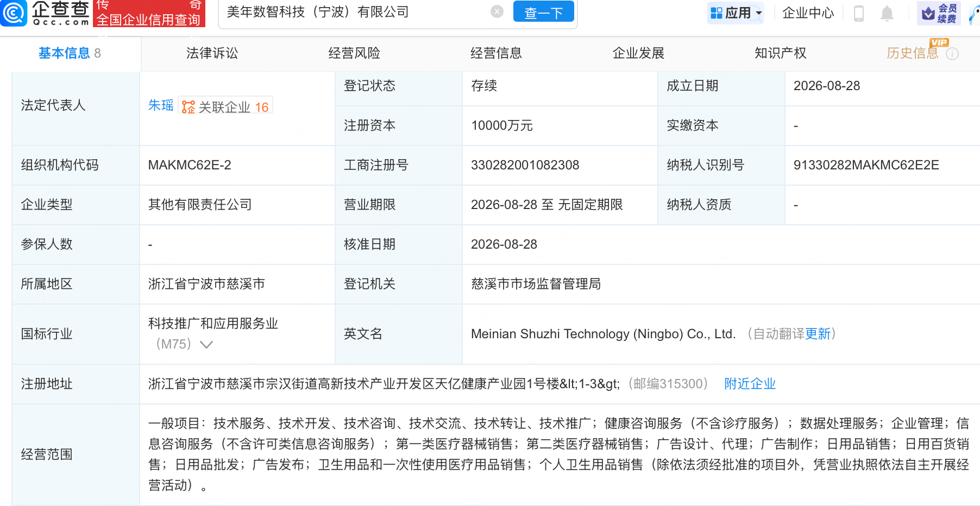Click the VIP member renewal crown icon
The width and height of the screenshot is (980, 506).
click(928, 13)
